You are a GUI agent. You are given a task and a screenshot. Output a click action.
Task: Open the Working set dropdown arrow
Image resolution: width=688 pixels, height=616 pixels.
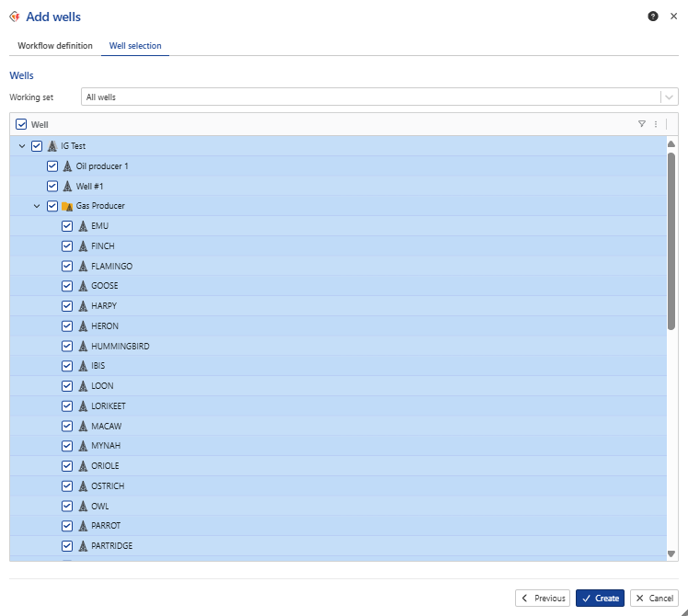[x=669, y=97]
